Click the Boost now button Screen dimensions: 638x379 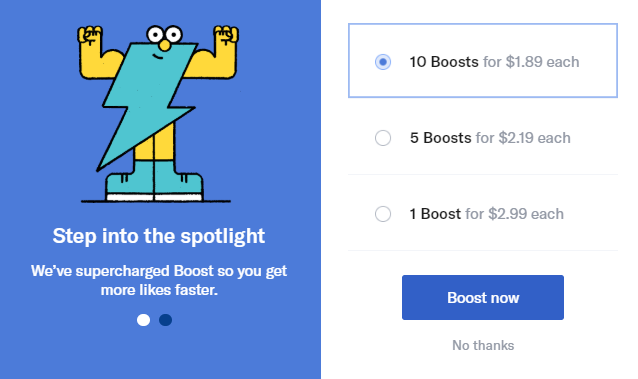(483, 298)
